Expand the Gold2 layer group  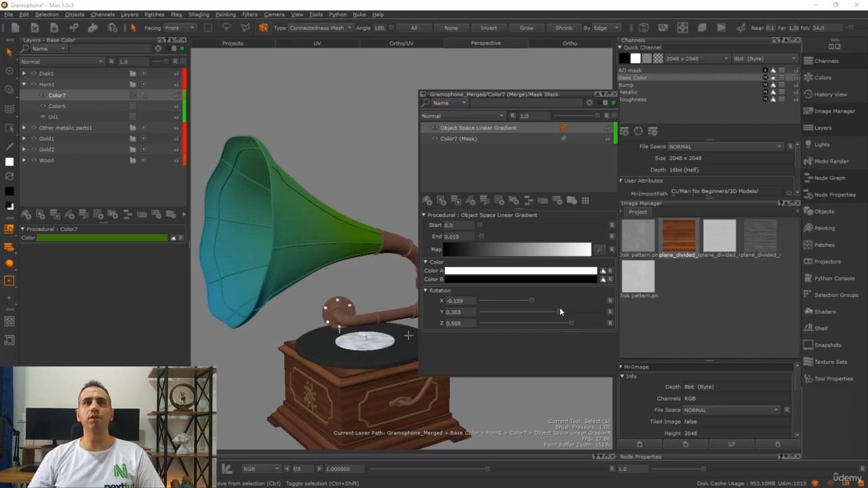(24, 149)
